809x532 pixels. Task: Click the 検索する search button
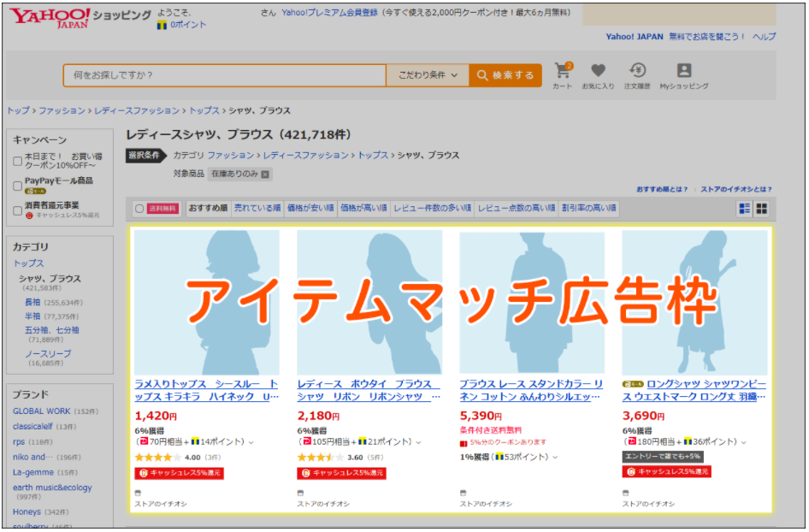point(505,75)
